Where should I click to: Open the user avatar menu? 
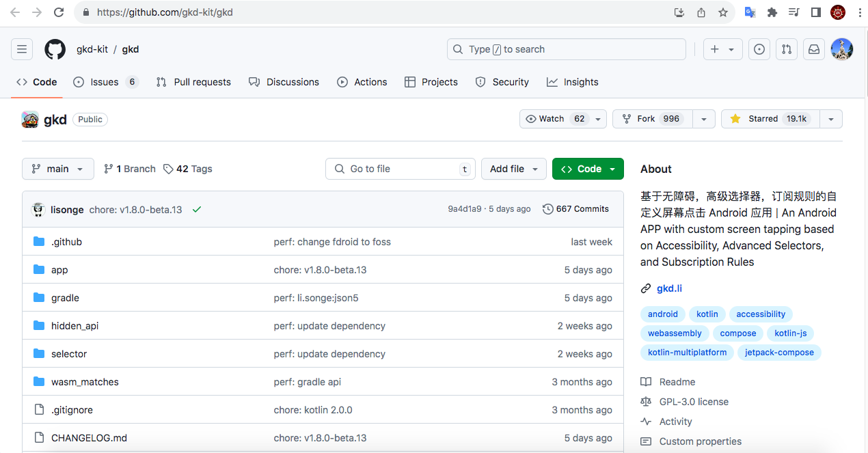click(841, 49)
